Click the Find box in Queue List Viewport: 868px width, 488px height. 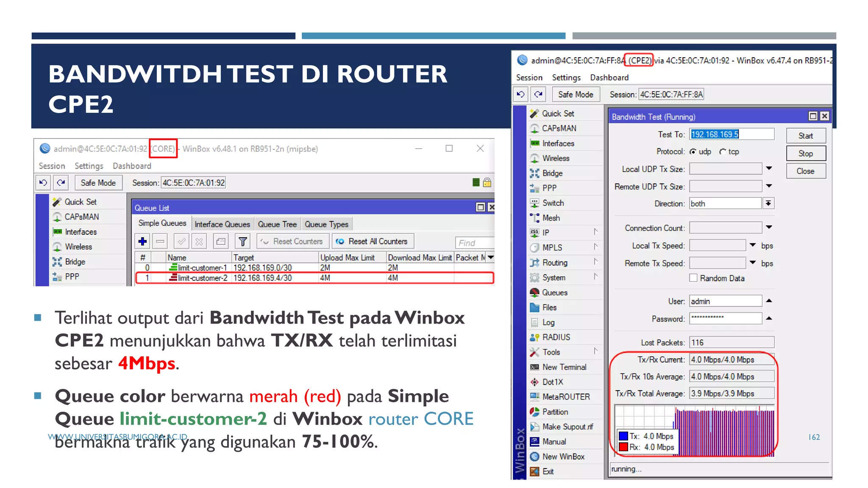pos(474,243)
